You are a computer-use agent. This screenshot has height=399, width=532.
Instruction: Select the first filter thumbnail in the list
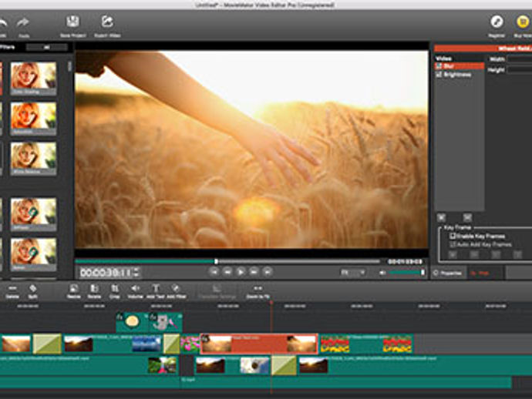pyautogui.click(x=33, y=79)
